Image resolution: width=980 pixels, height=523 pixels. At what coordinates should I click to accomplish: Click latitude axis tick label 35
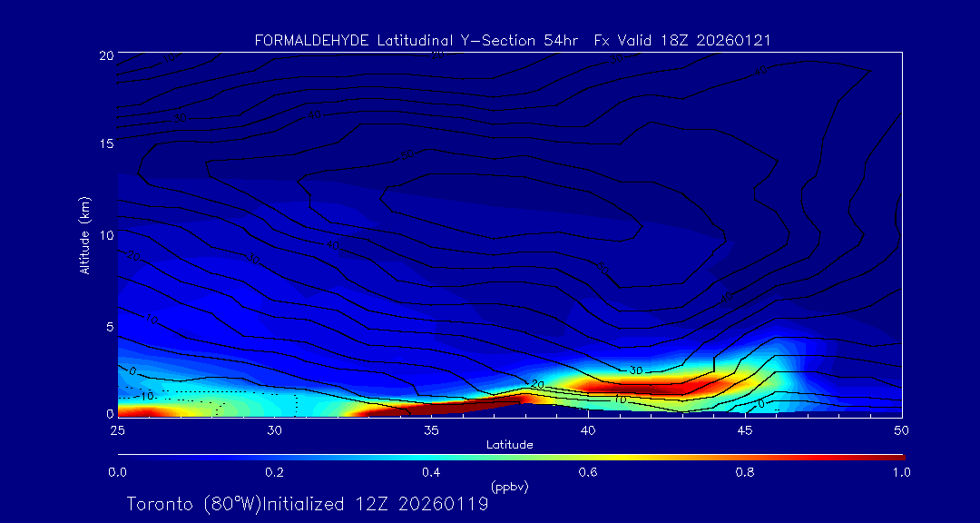click(x=431, y=430)
